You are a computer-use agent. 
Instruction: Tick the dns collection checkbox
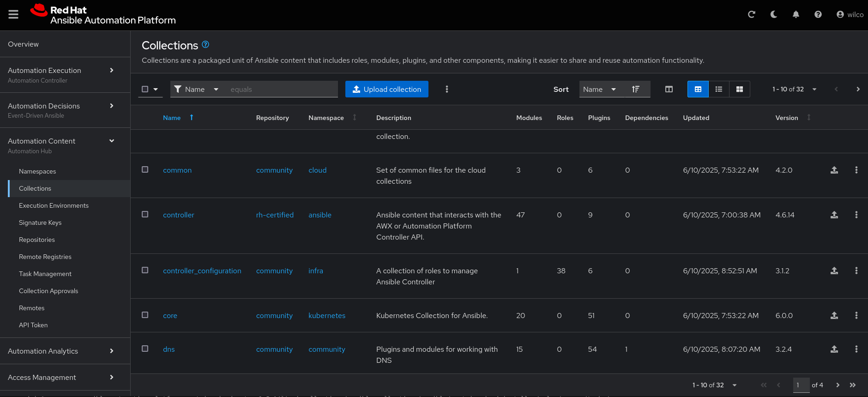[145, 349]
